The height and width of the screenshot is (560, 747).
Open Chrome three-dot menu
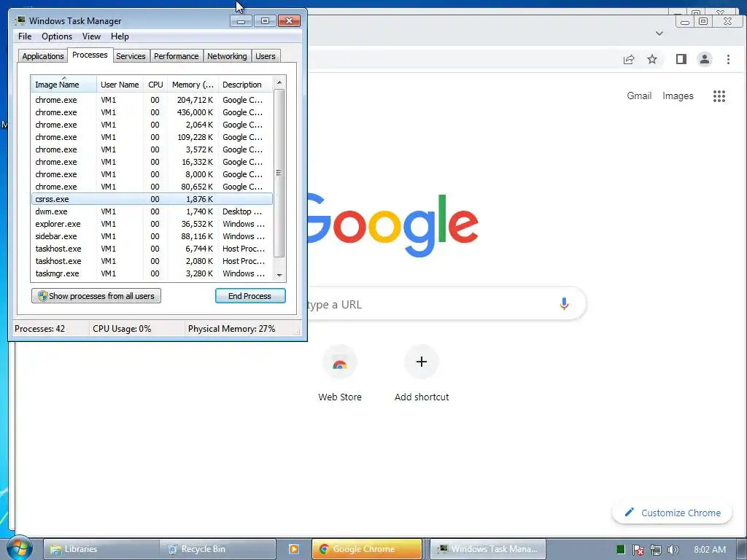tap(728, 59)
